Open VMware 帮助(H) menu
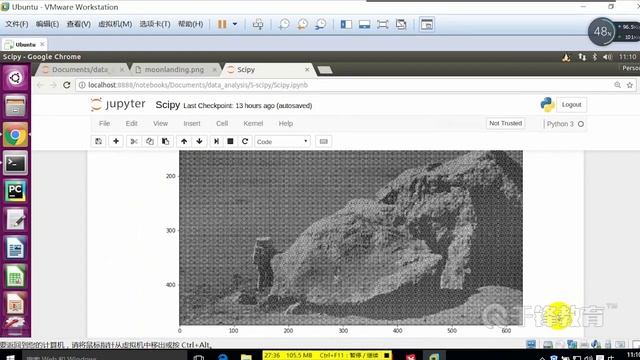This screenshot has width=640, height=360. (190, 24)
